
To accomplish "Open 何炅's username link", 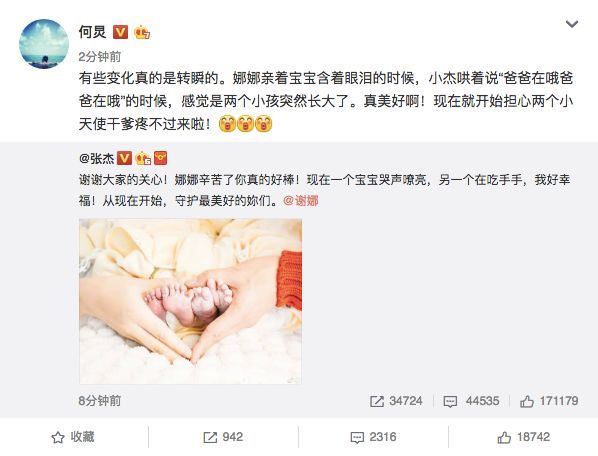I will 92,32.
